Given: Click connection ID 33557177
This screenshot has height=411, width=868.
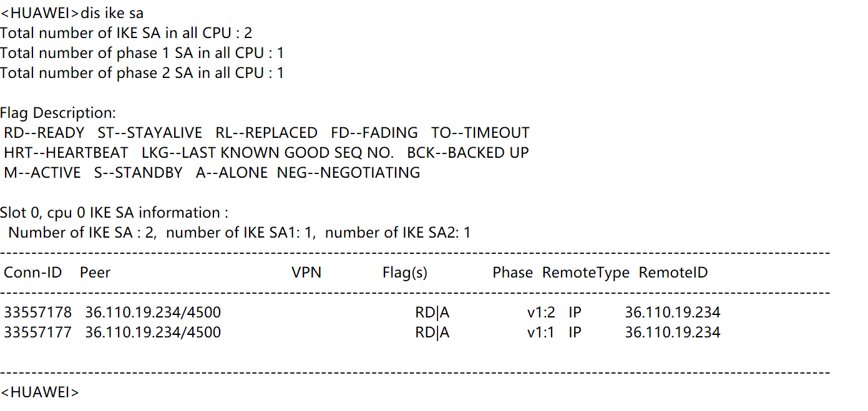Looking at the screenshot, I should 37,332.
